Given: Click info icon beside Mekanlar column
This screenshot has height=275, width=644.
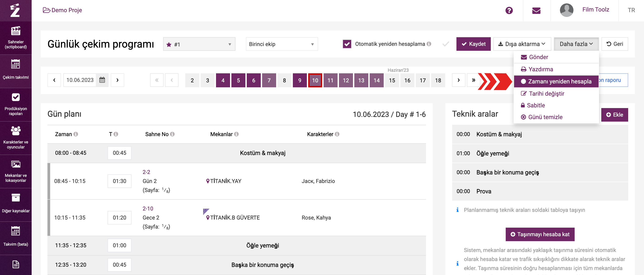Looking at the screenshot, I should point(236,134).
